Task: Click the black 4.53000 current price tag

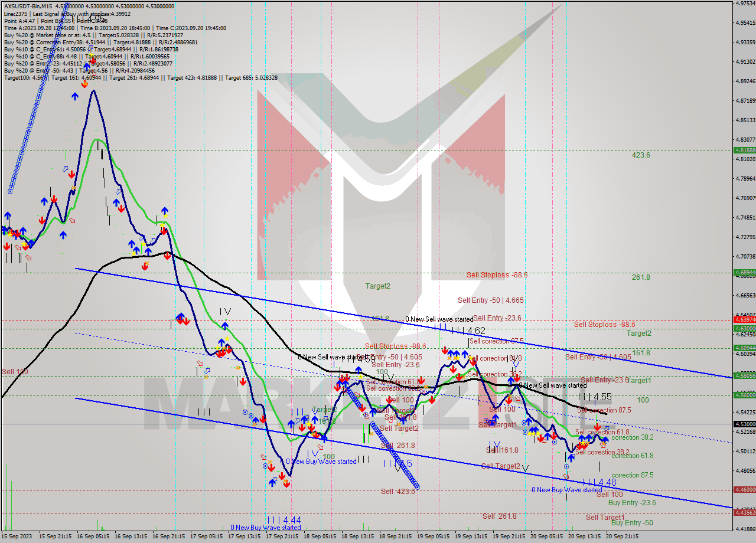Action: coord(745,424)
